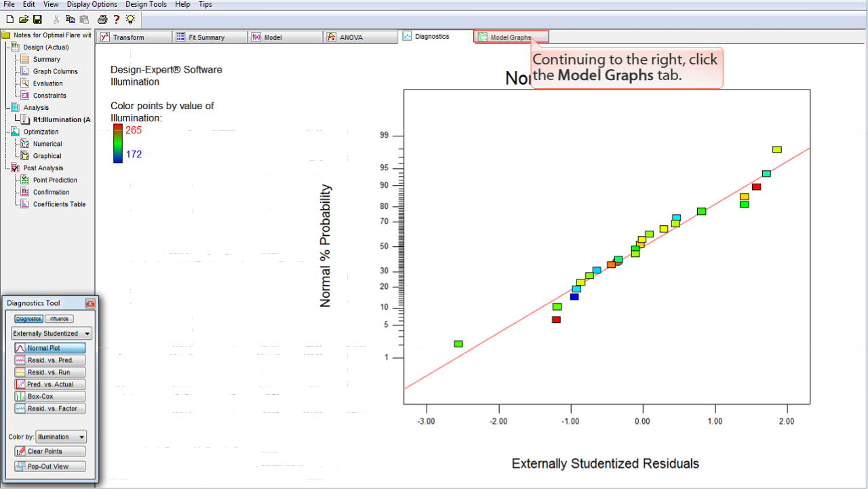This screenshot has width=868, height=489.
Task: Open the Color by Illumination dropdown
Action: (x=61, y=437)
